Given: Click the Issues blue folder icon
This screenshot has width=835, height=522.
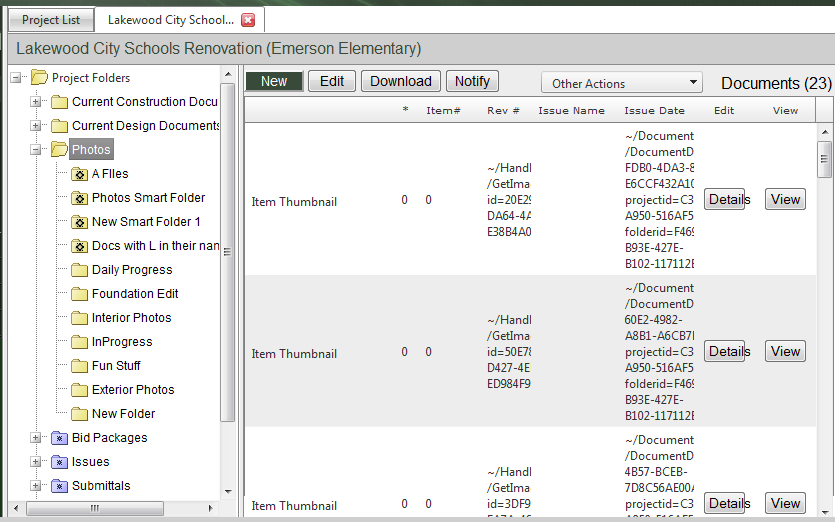Looking at the screenshot, I should [59, 462].
